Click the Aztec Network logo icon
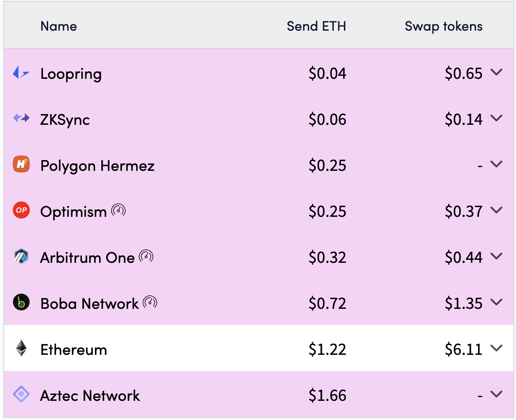Viewport: 516px width, 420px height. coord(21,394)
